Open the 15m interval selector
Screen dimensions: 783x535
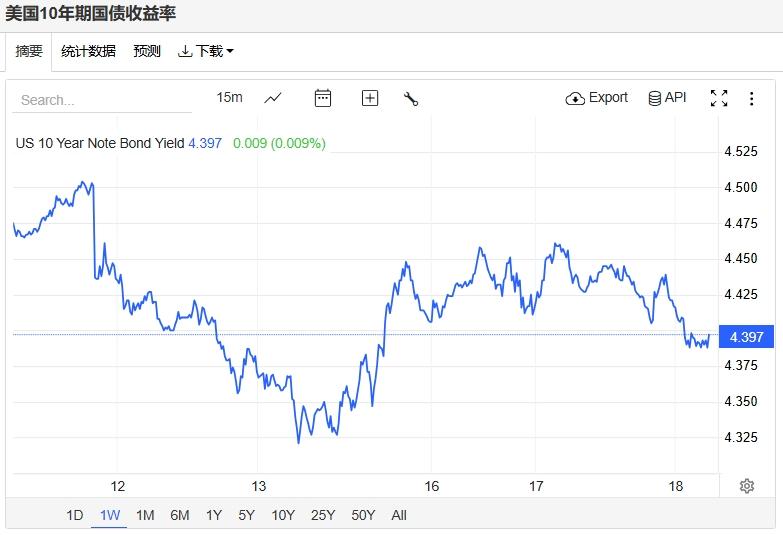pos(229,97)
